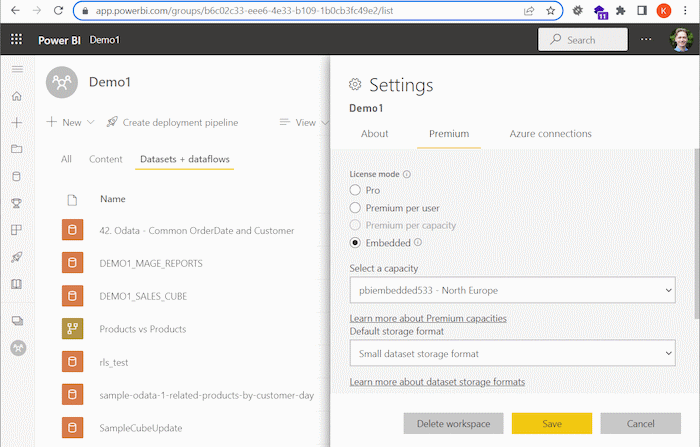Click the Search box in header

click(x=583, y=39)
